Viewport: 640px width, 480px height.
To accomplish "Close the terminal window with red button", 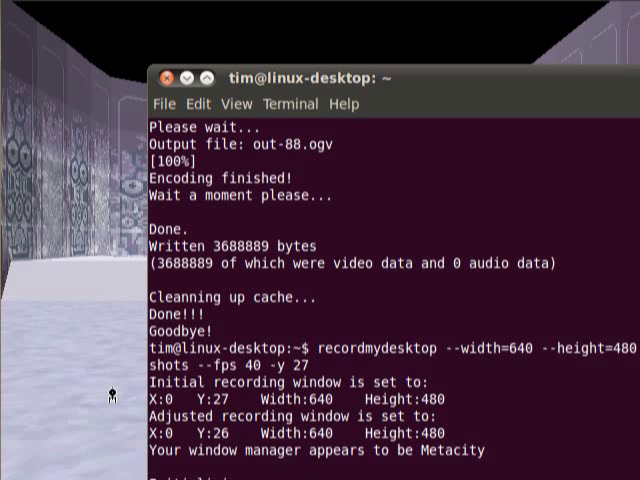I will [167, 78].
